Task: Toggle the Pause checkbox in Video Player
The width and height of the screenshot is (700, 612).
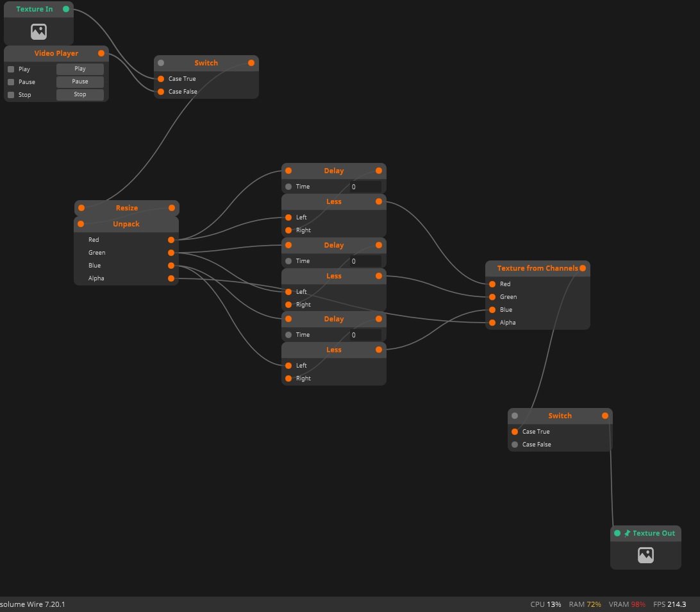Action: [x=11, y=82]
